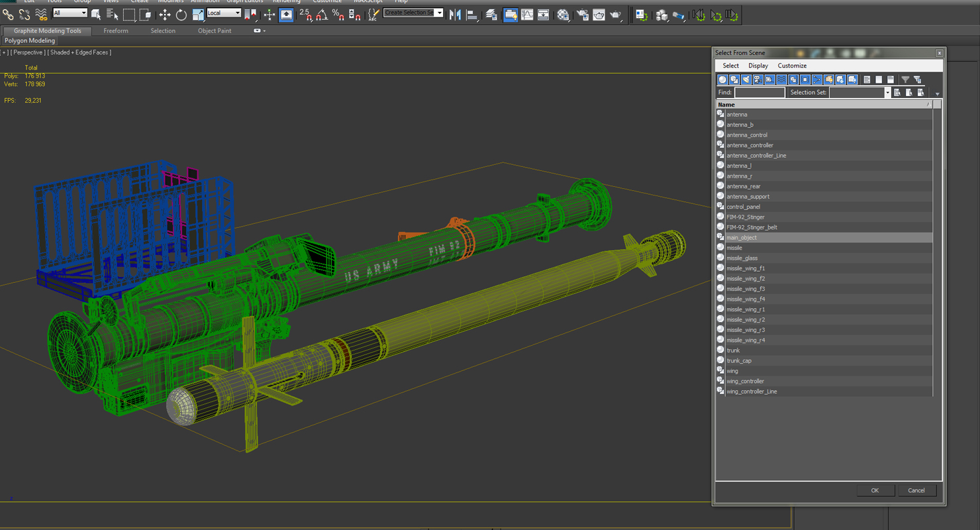Open the Schematic View icon
Screen dimensions: 980x530
pos(544,15)
